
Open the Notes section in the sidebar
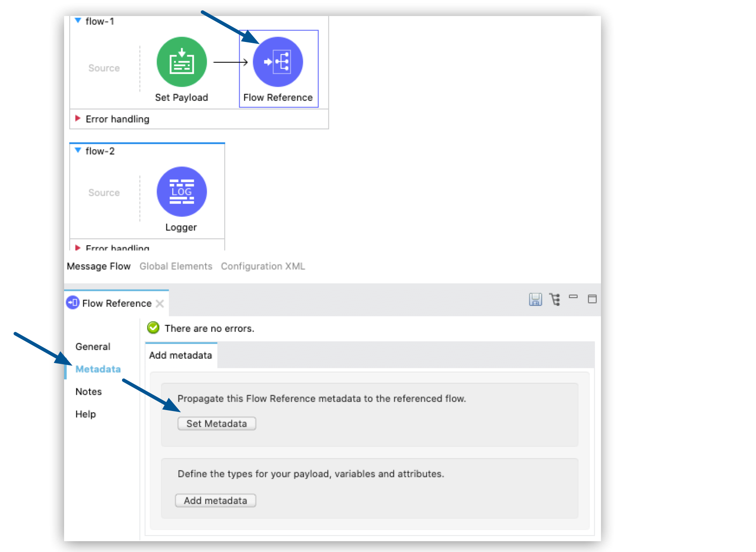pyautogui.click(x=88, y=392)
